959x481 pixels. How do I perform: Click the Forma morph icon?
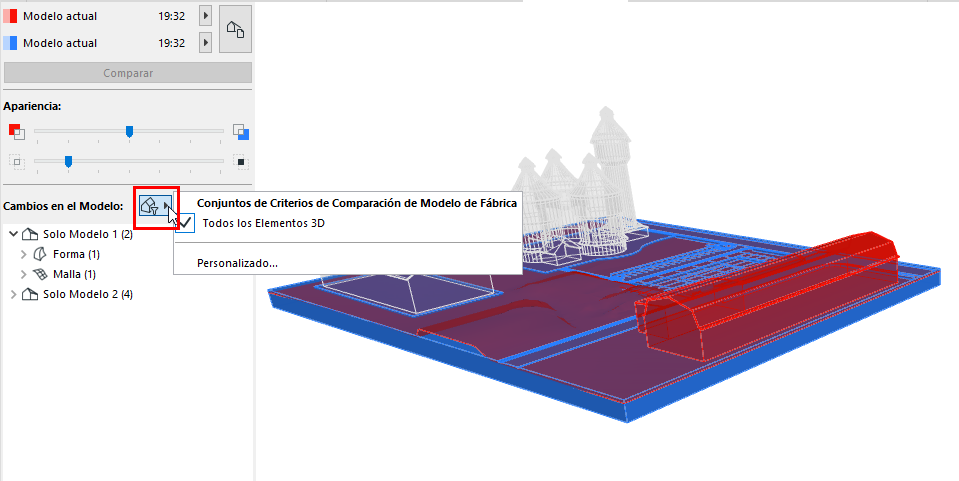tap(40, 254)
